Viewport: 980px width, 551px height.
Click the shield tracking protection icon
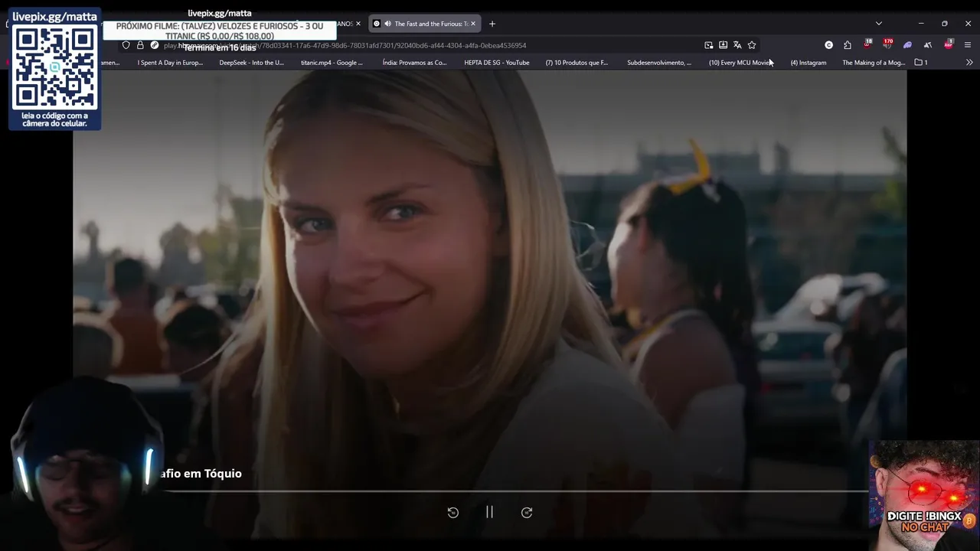126,45
